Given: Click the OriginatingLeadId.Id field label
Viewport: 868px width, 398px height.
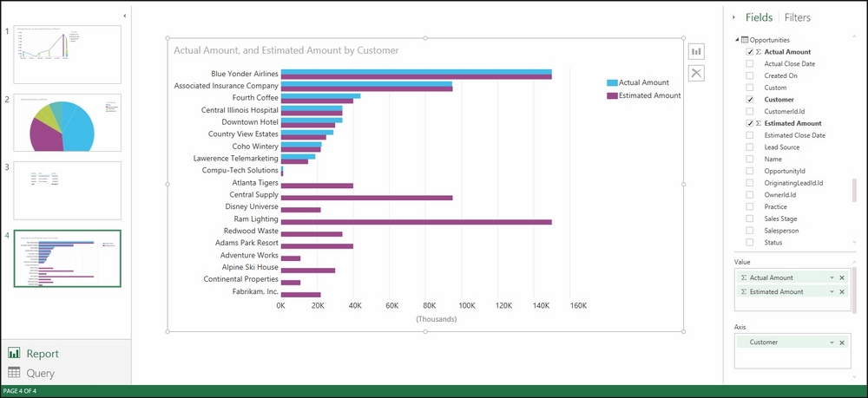Looking at the screenshot, I should [x=794, y=183].
